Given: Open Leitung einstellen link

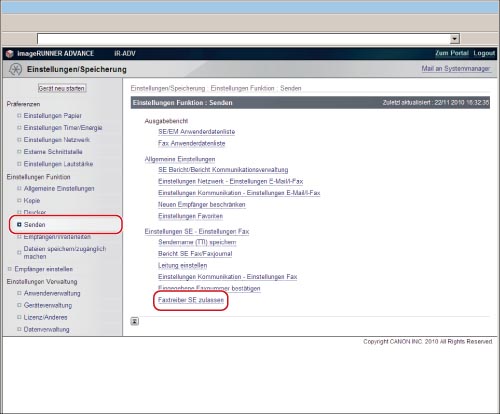Looking at the screenshot, I should [x=183, y=266].
